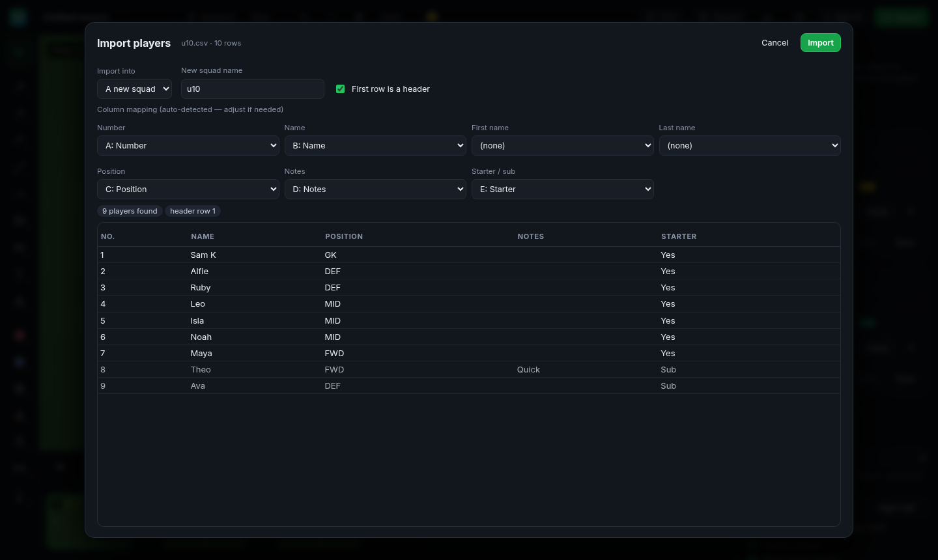
Task: Open the Number column mapping dropdown
Action: tap(188, 146)
